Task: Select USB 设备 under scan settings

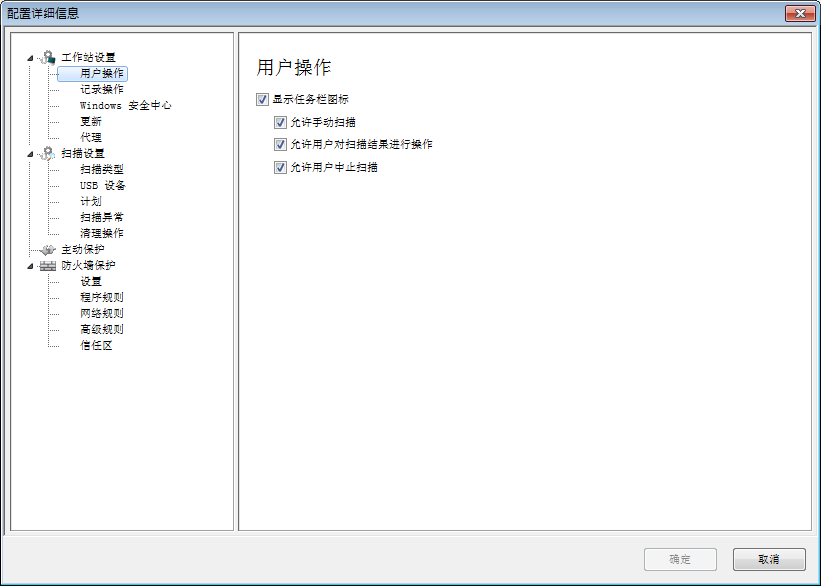Action: pos(103,185)
